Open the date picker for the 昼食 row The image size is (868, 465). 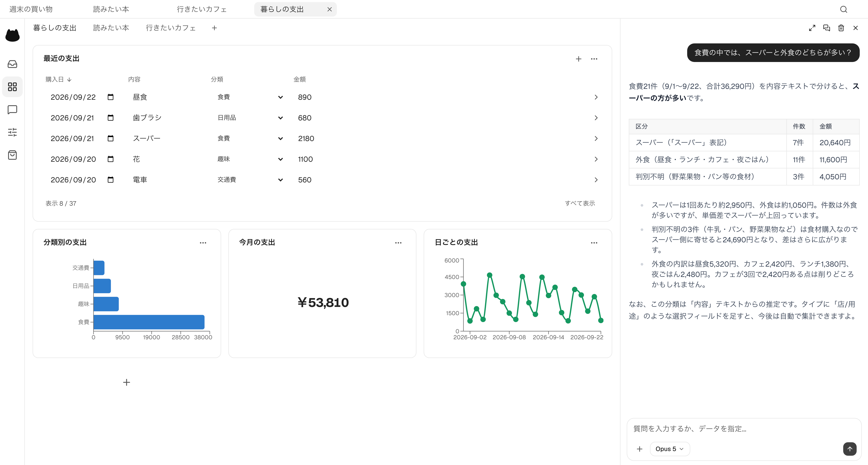pos(111,97)
